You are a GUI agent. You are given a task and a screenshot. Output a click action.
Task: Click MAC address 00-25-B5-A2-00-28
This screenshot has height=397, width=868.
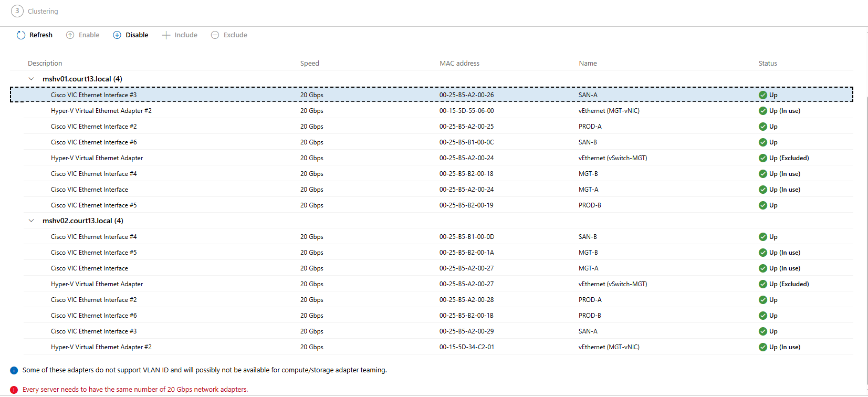466,300
